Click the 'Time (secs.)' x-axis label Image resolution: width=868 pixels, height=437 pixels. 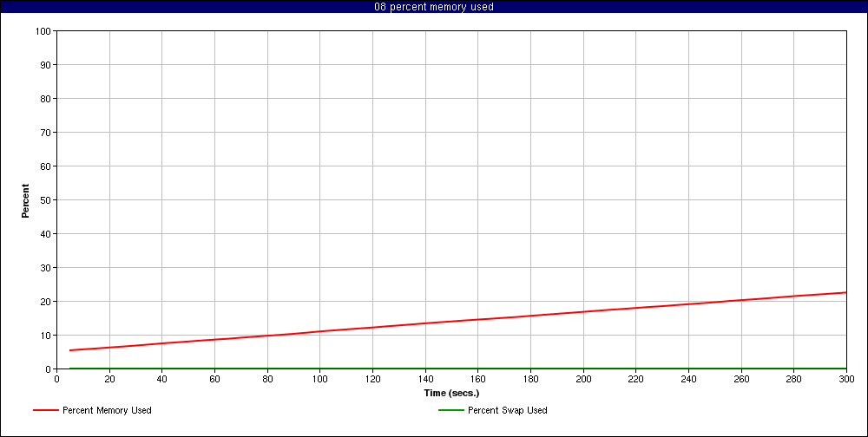point(451,393)
